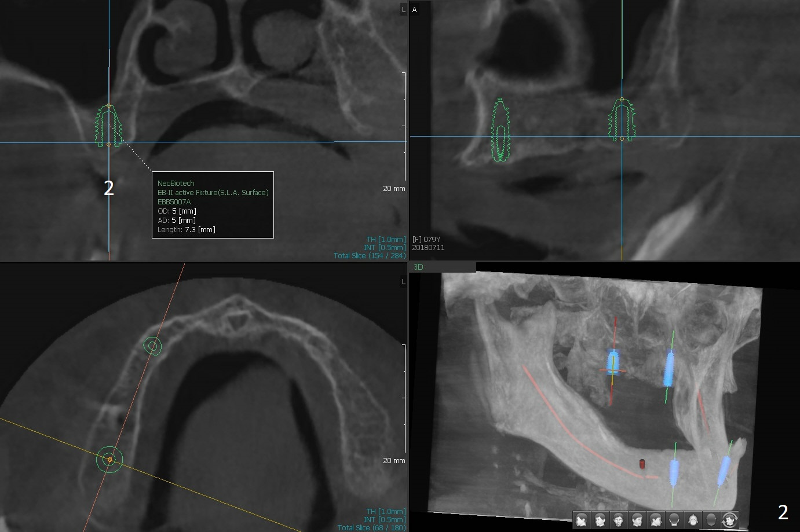Click the 3D panel tab label
This screenshot has height=532, width=800.
tap(419, 267)
